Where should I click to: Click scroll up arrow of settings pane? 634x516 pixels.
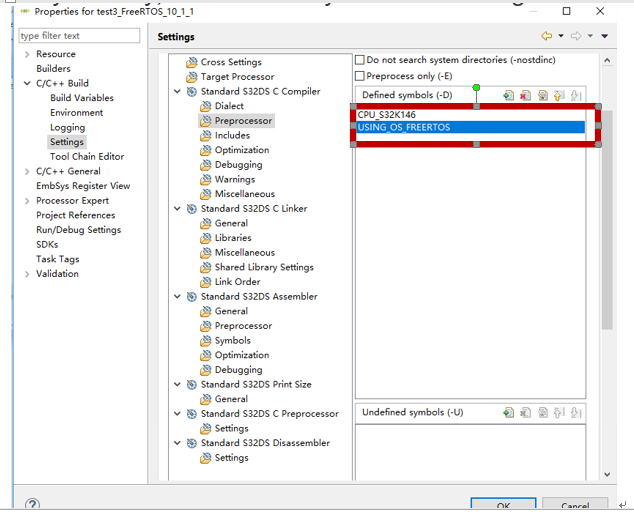(607, 61)
